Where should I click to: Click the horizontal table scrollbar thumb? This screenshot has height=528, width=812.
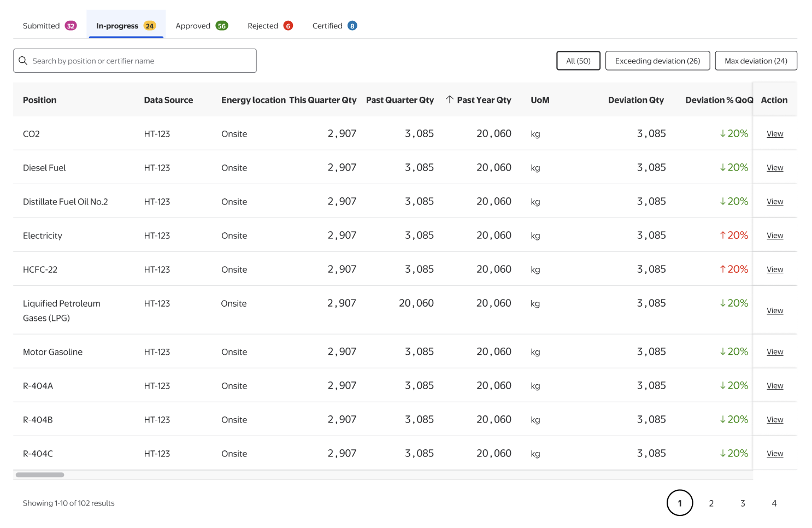tap(40, 475)
